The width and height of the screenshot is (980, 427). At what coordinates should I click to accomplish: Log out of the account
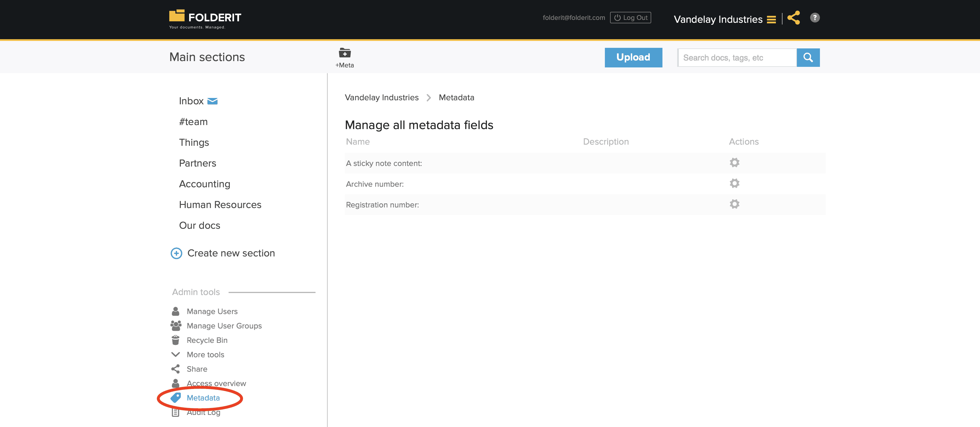[630, 18]
